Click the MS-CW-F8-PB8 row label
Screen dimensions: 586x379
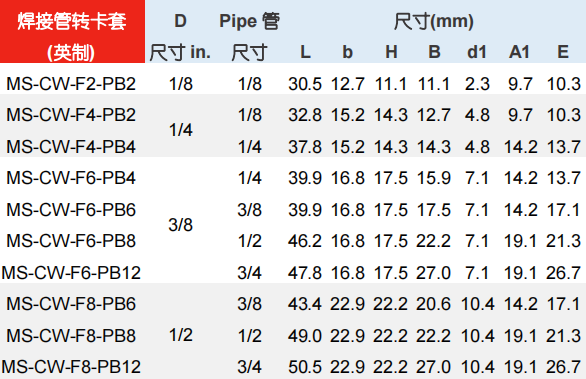(71, 335)
